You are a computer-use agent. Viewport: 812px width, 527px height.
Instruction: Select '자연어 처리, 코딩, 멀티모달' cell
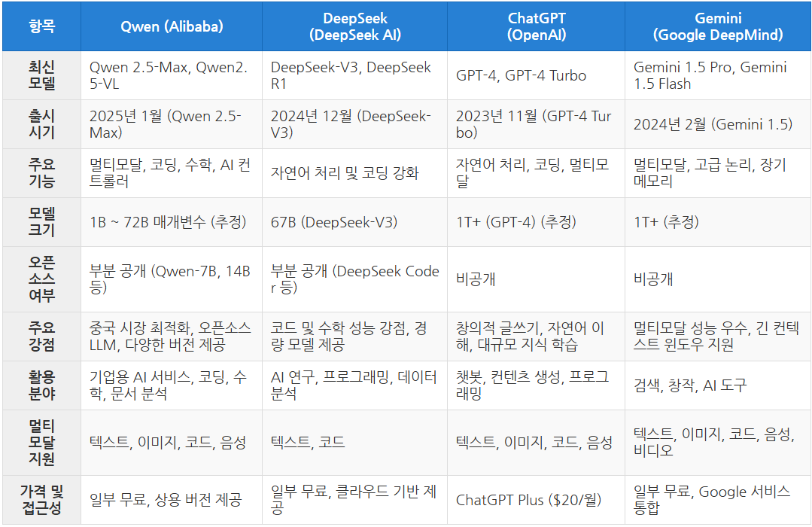(536, 173)
